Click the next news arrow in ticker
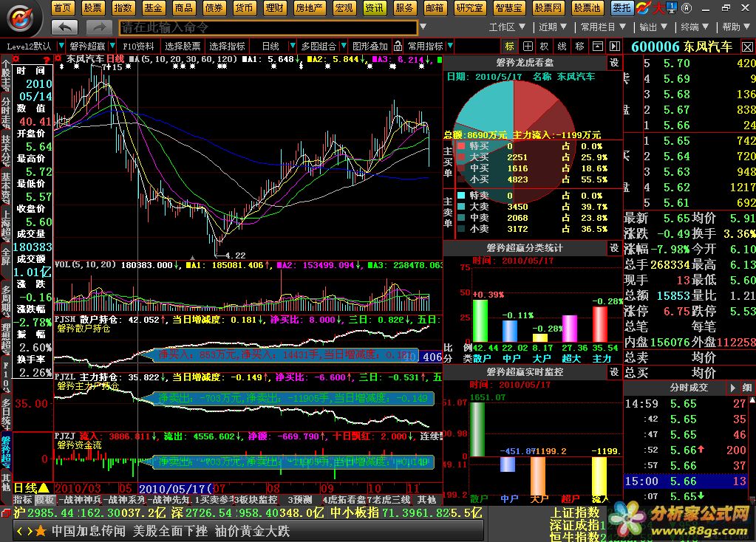756x542 pixels. pyautogui.click(x=30, y=531)
